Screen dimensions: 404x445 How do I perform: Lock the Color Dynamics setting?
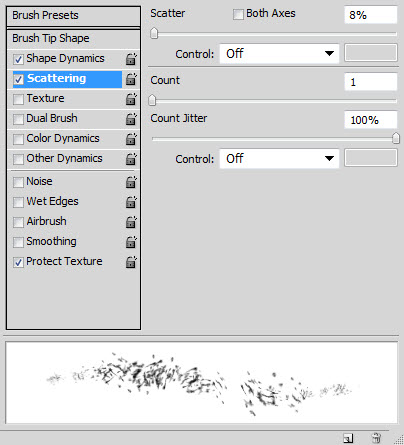click(x=131, y=139)
